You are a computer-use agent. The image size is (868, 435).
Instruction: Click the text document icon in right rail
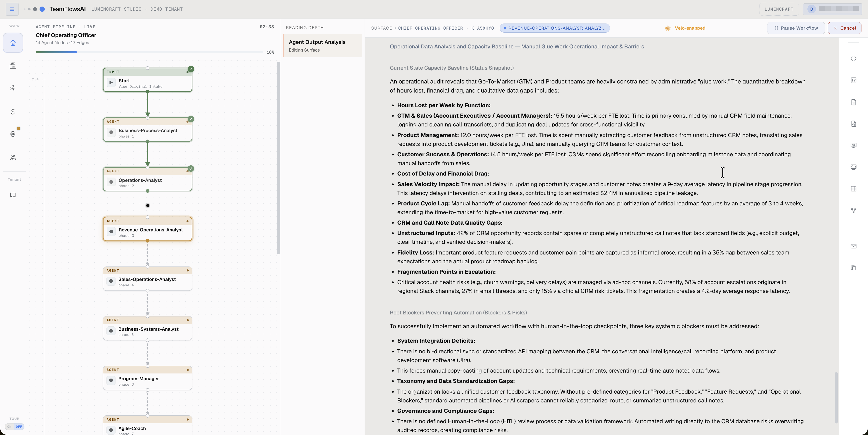pos(854,102)
